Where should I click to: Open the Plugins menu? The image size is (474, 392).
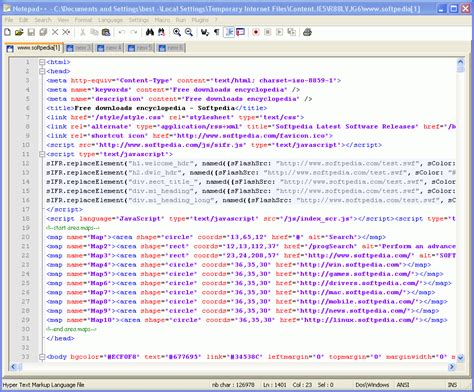click(x=200, y=20)
